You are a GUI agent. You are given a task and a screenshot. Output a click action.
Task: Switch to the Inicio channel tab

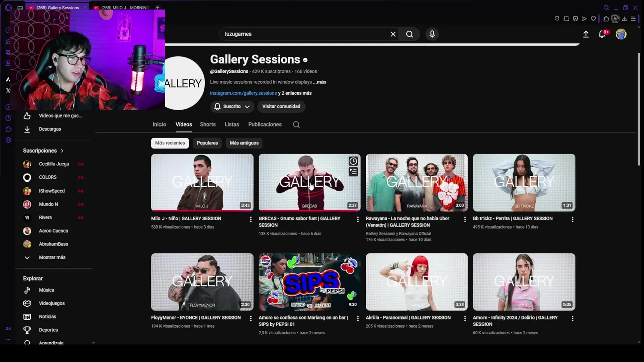(159, 124)
